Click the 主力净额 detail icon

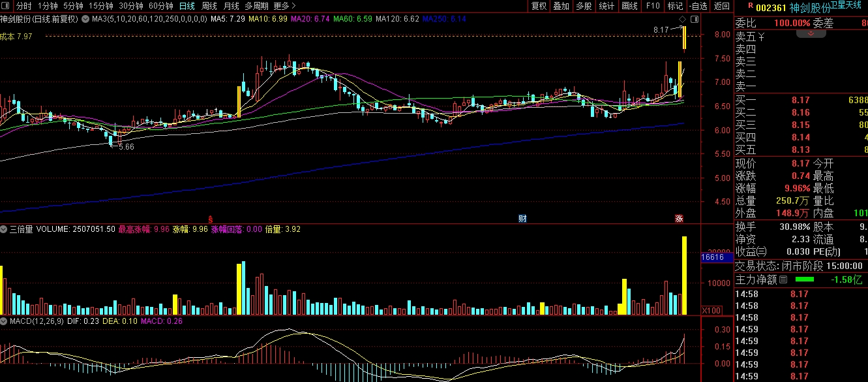tap(784, 279)
